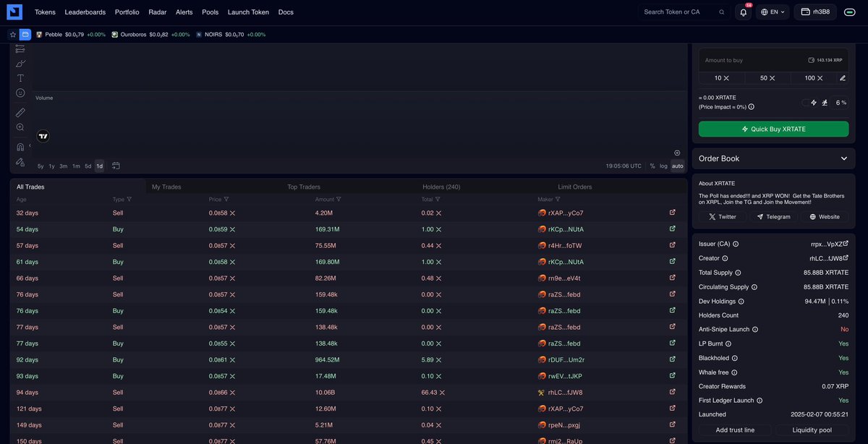Select 1y chart range
The width and height of the screenshot is (868, 444).
pyautogui.click(x=51, y=166)
